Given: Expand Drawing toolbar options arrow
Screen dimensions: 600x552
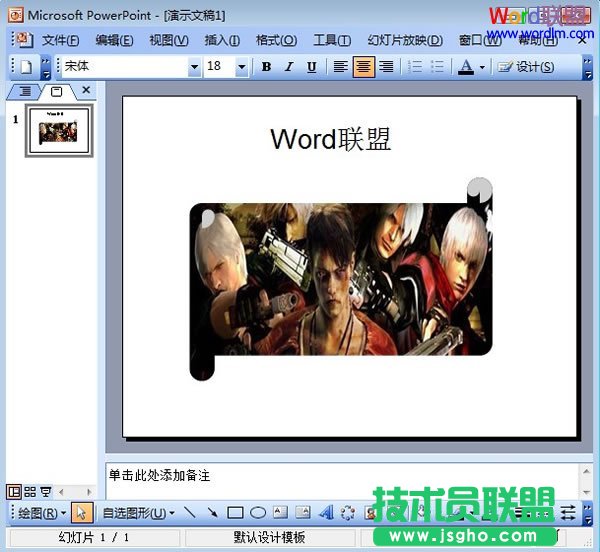Looking at the screenshot, I should [587, 514].
